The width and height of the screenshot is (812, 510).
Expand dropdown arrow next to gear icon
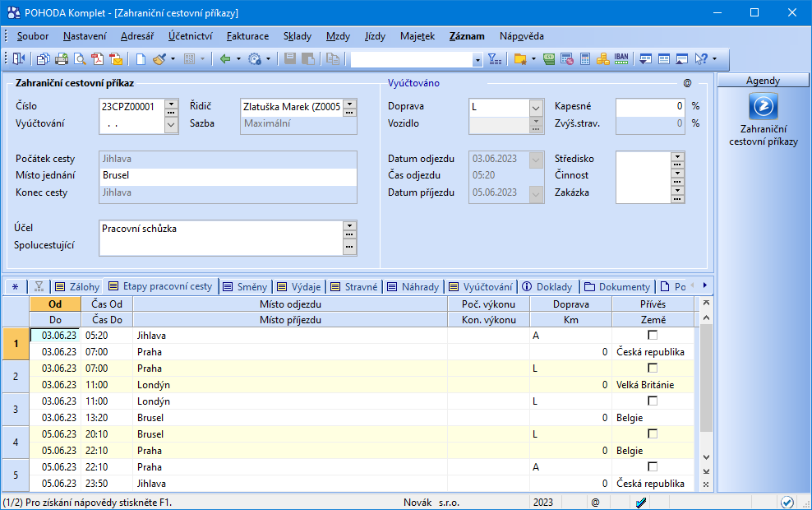pos(268,58)
